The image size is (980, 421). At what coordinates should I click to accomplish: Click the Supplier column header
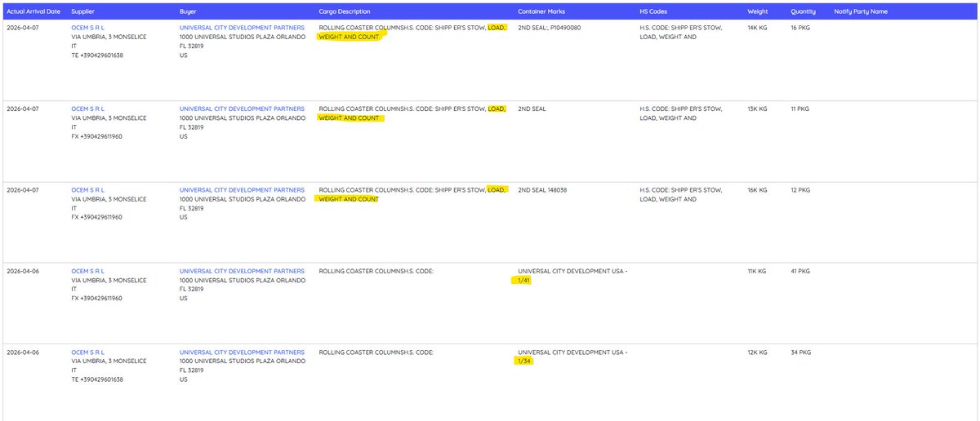click(x=83, y=11)
